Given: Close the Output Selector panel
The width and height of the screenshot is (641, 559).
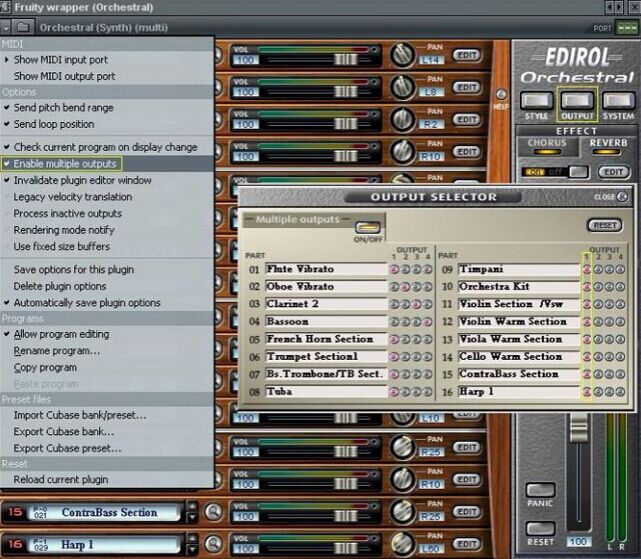Looking at the screenshot, I should [622, 197].
